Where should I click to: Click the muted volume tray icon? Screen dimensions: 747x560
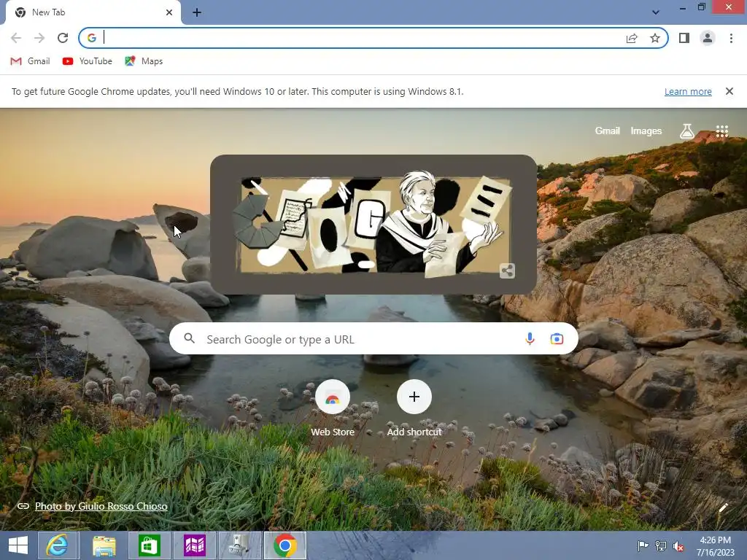pyautogui.click(x=678, y=546)
